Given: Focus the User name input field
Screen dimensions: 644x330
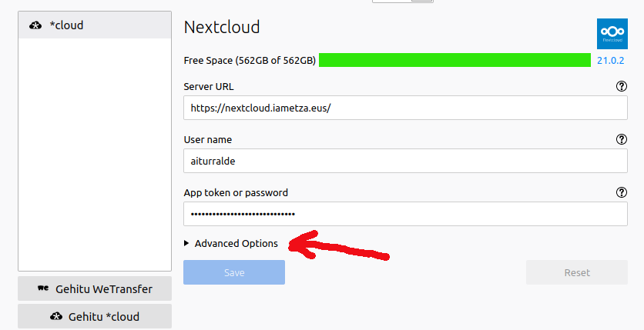Looking at the screenshot, I should click(x=405, y=161).
